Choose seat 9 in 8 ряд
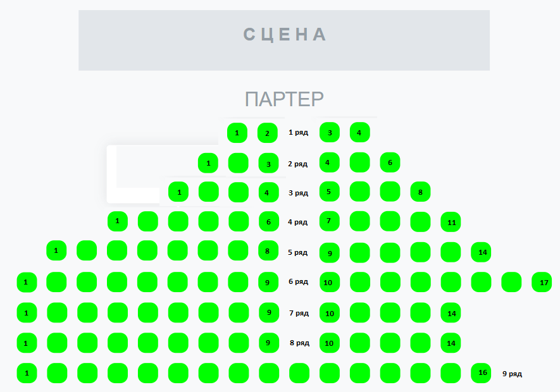 tap(269, 343)
